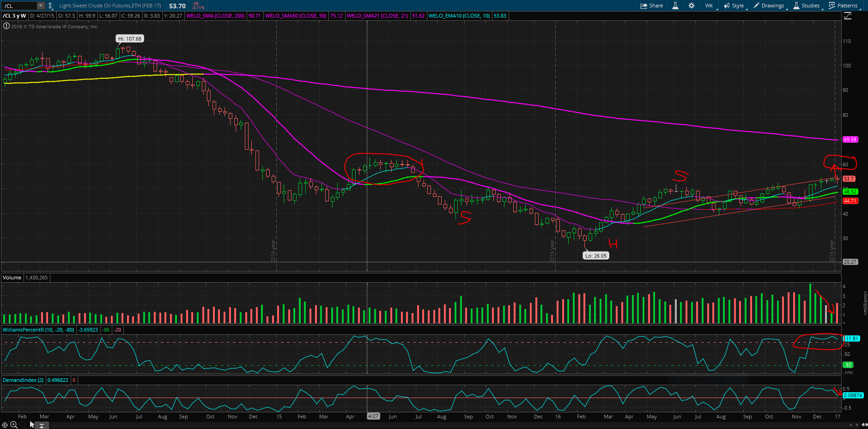Click the 44.71 red price bubble
The image size is (868, 429).
(x=850, y=201)
